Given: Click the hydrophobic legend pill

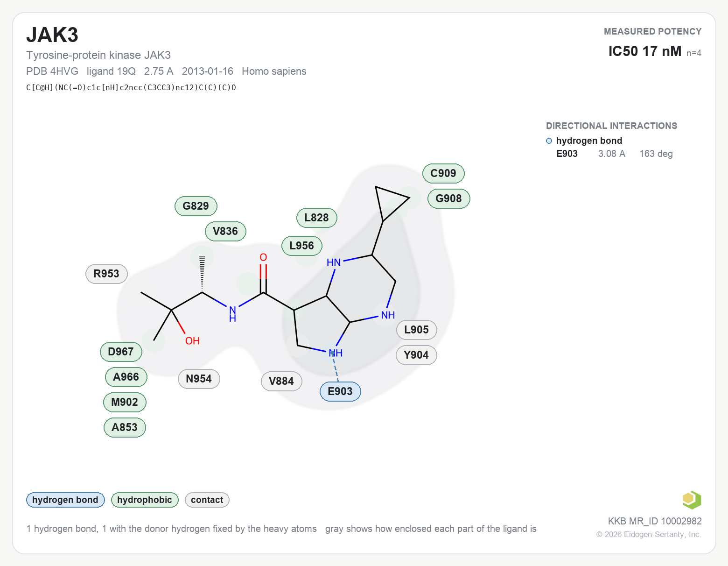Looking at the screenshot, I should pos(145,500).
